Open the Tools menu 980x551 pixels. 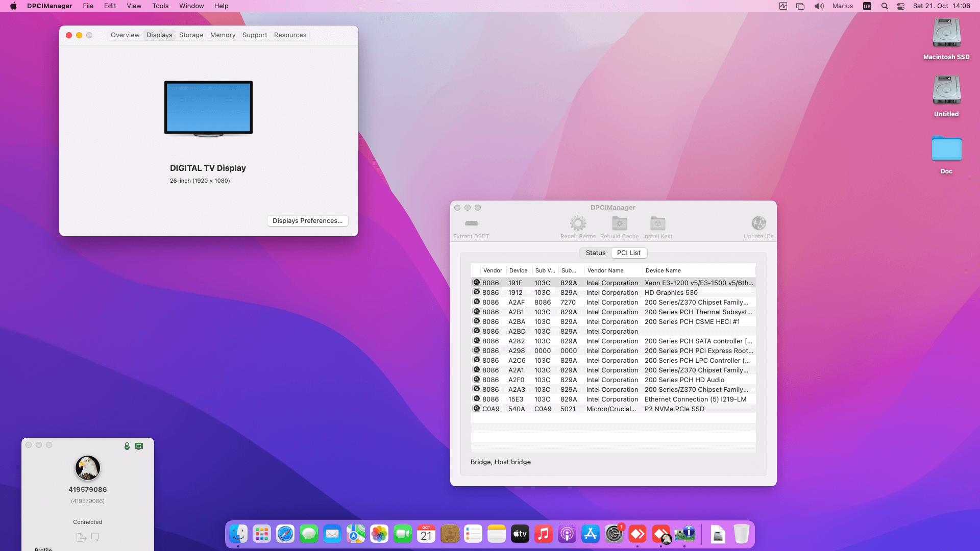coord(160,6)
